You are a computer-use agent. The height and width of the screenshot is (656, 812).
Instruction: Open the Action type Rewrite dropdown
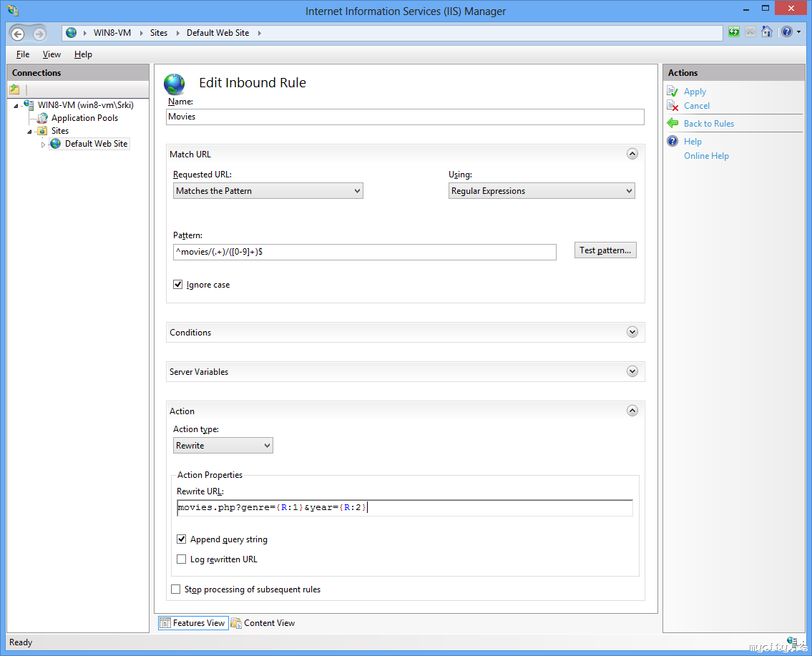(222, 445)
